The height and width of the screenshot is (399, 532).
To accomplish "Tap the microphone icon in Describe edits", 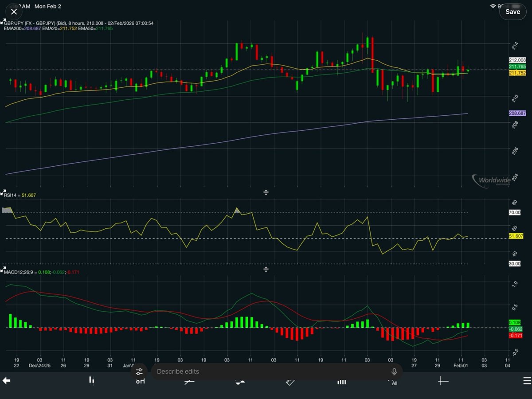I will (x=394, y=372).
